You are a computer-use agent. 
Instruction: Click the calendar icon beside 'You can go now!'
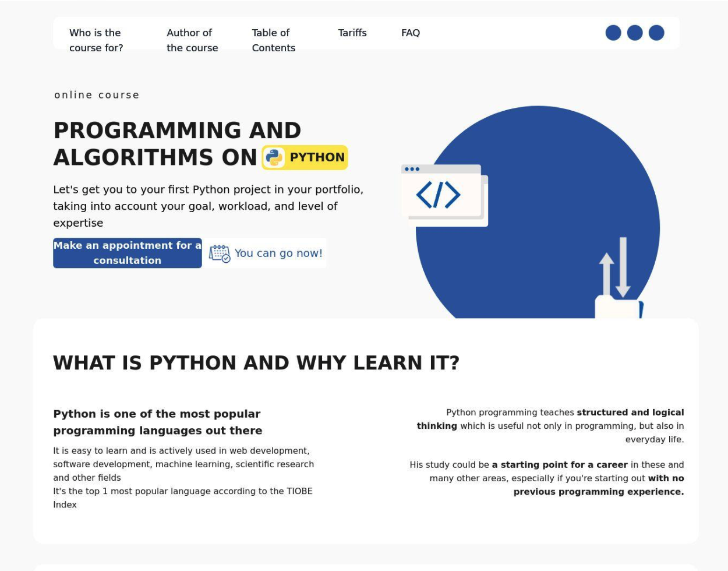pyautogui.click(x=220, y=253)
